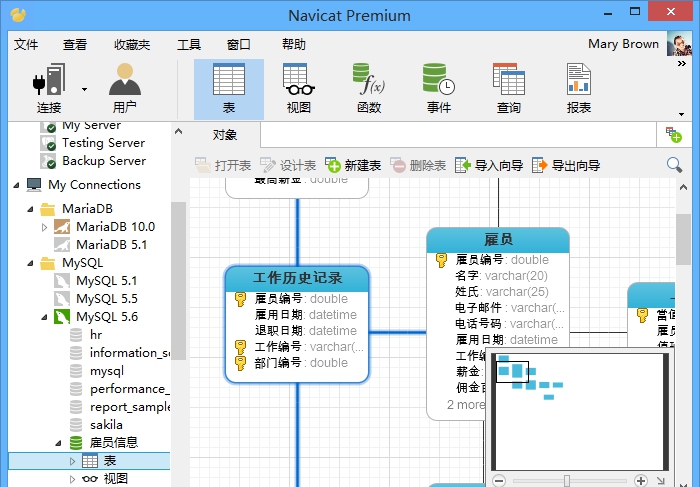Open the 连接 connection toolbar button

click(x=49, y=88)
